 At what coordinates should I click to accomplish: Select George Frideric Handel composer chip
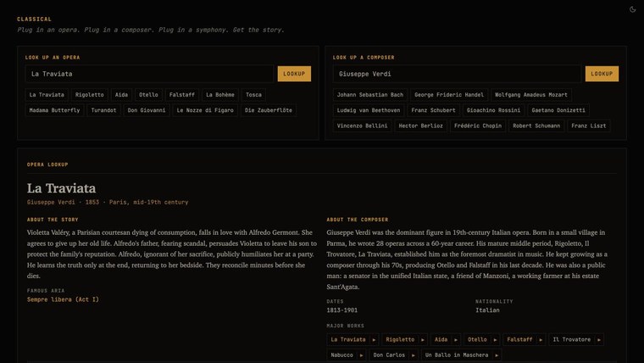449,95
